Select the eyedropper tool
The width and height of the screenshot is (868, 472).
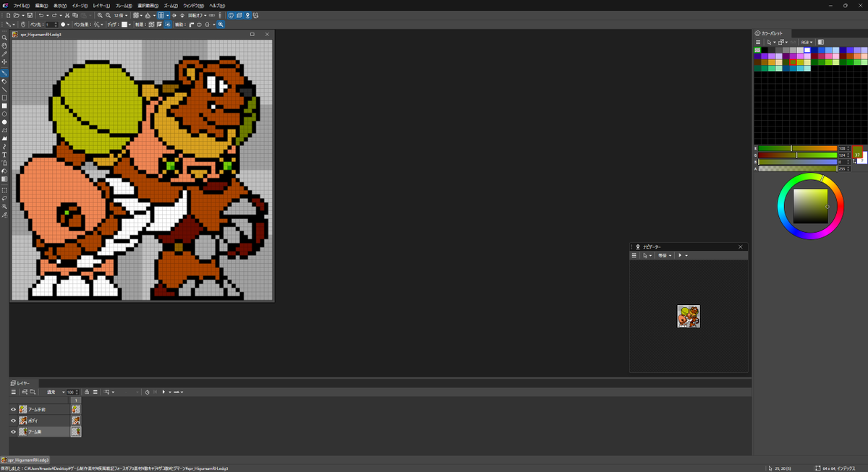coord(4,53)
